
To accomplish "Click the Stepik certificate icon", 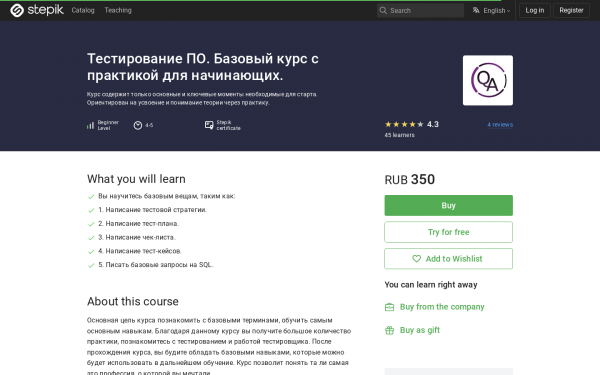I will coord(209,125).
